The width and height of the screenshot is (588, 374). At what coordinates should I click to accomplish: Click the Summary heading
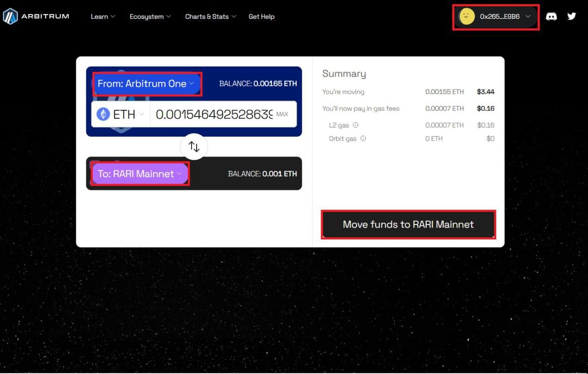pyautogui.click(x=344, y=74)
